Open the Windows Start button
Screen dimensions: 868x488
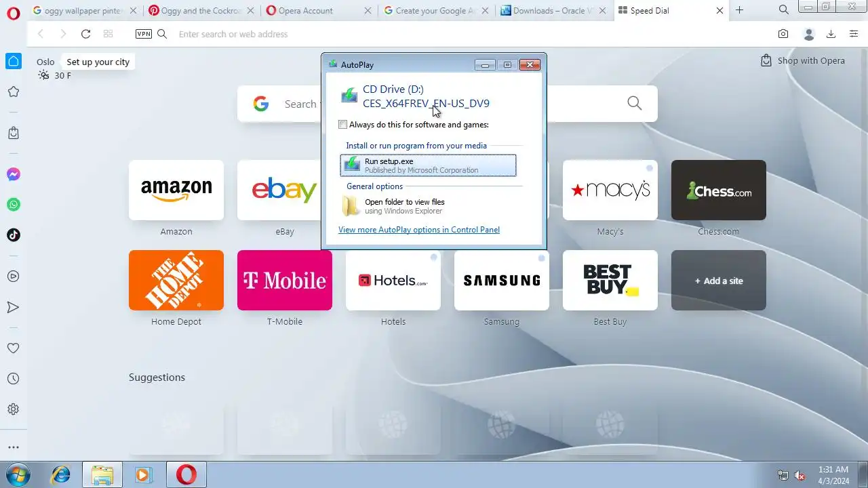(18, 474)
